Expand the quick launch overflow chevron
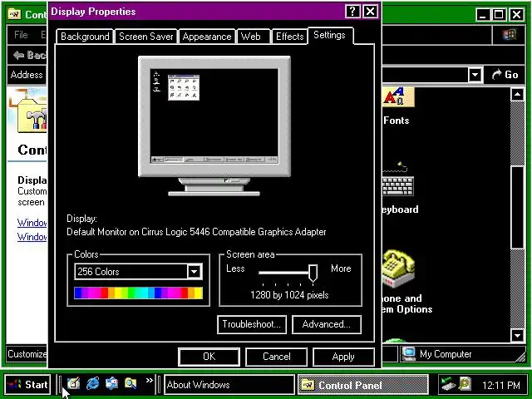This screenshot has width=532, height=399. point(150,381)
